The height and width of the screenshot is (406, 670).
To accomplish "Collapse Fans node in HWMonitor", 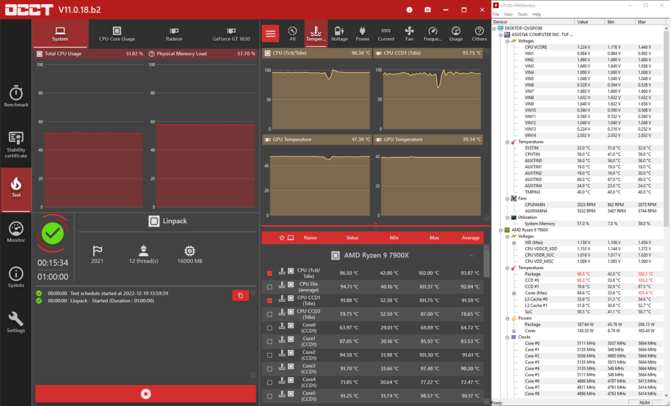I will 508,198.
